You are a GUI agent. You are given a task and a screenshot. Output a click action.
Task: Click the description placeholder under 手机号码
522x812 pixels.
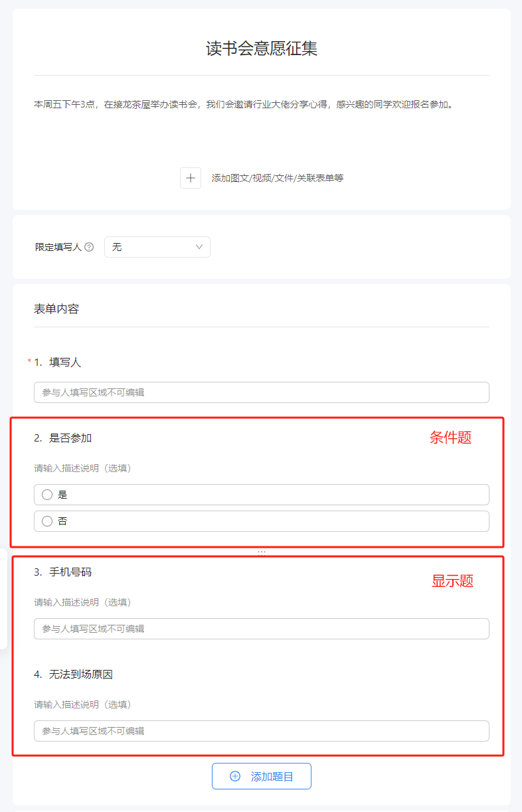click(83, 602)
